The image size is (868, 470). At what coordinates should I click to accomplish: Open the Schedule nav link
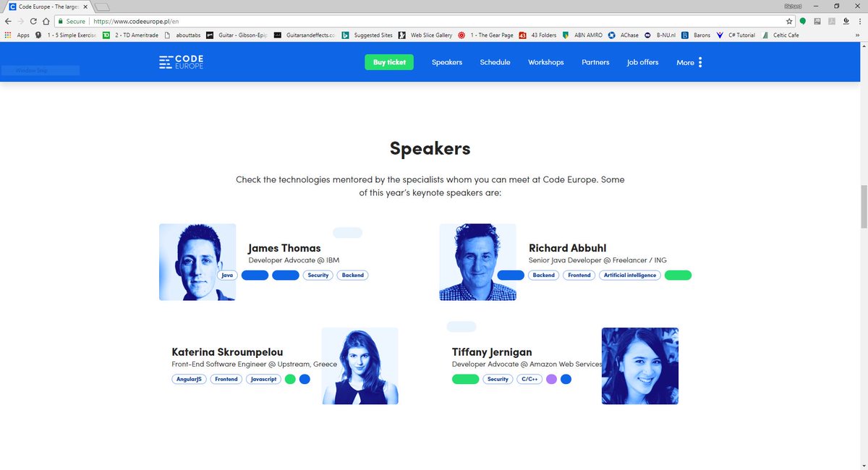pyautogui.click(x=495, y=62)
